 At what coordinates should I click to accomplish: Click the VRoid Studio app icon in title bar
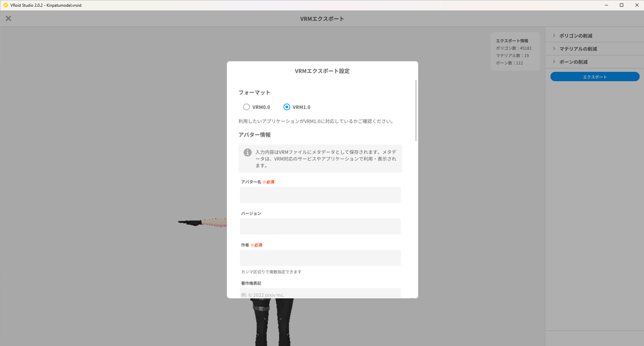pyautogui.click(x=6, y=5)
